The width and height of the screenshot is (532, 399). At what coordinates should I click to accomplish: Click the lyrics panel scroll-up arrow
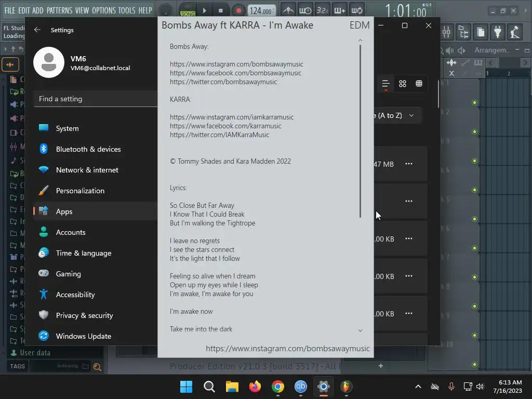click(361, 41)
